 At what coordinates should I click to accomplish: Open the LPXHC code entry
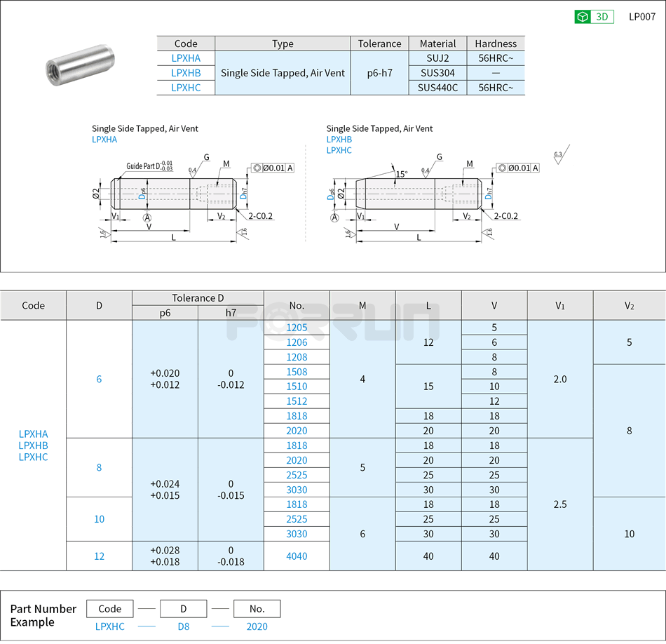tap(186, 87)
